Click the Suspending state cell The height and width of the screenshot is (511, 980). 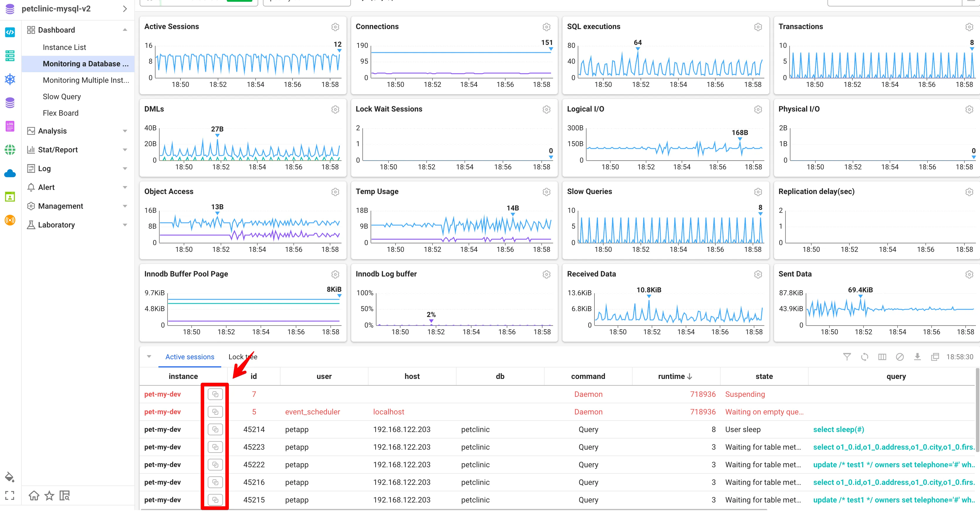click(744, 394)
